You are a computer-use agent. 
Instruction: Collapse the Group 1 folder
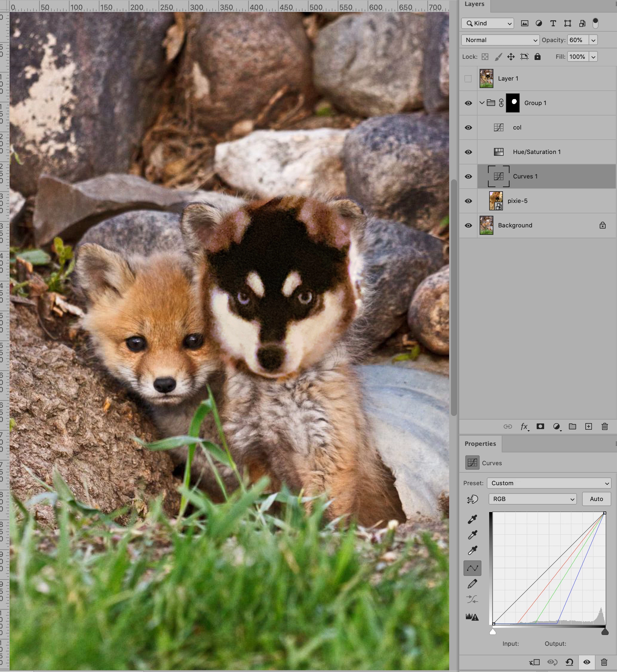point(481,103)
